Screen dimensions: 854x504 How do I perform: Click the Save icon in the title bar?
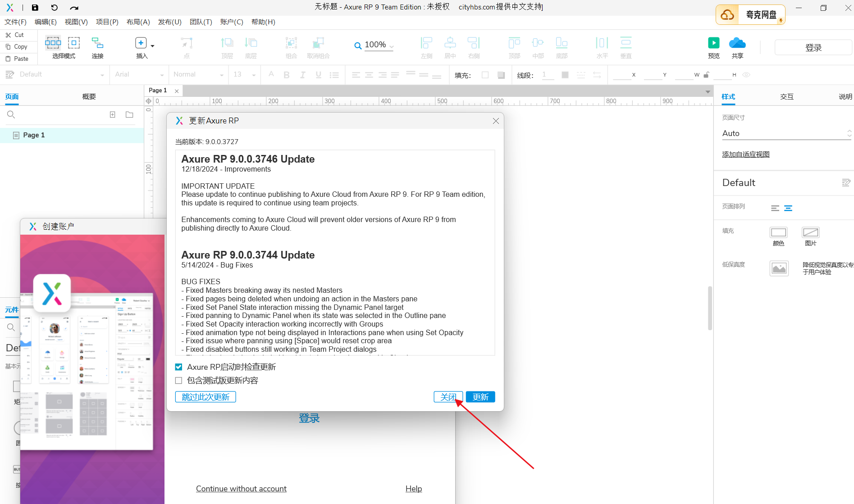click(x=35, y=7)
